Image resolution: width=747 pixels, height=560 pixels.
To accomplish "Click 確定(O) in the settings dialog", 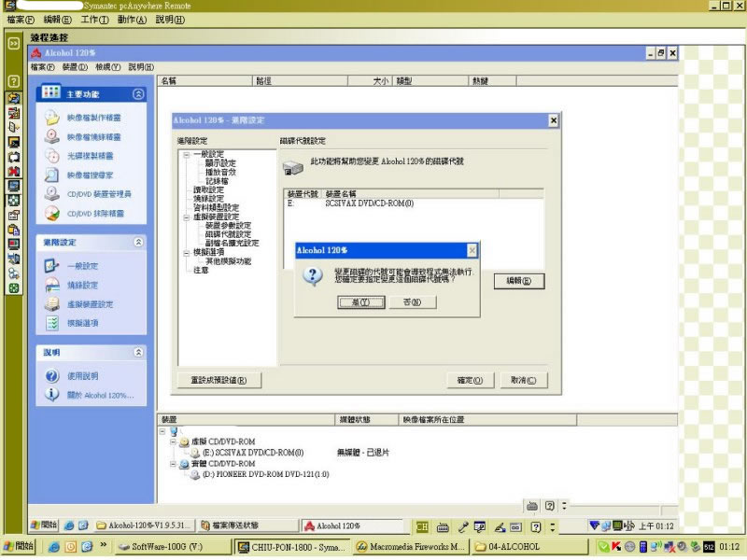I will [x=471, y=381].
